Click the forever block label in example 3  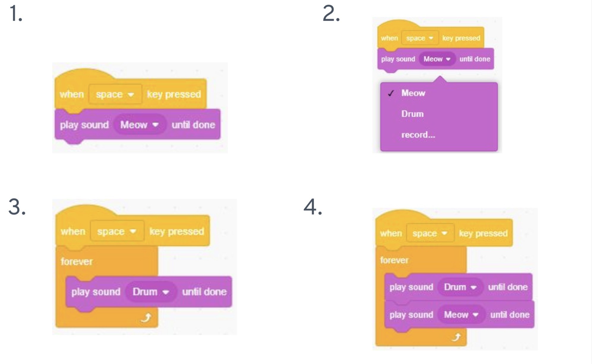tap(77, 262)
